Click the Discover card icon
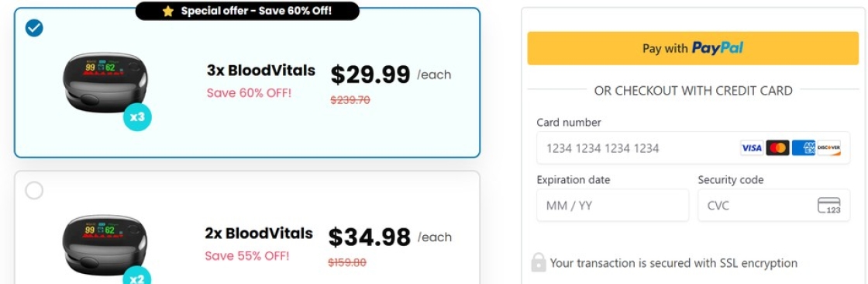868x284 pixels. 828,148
